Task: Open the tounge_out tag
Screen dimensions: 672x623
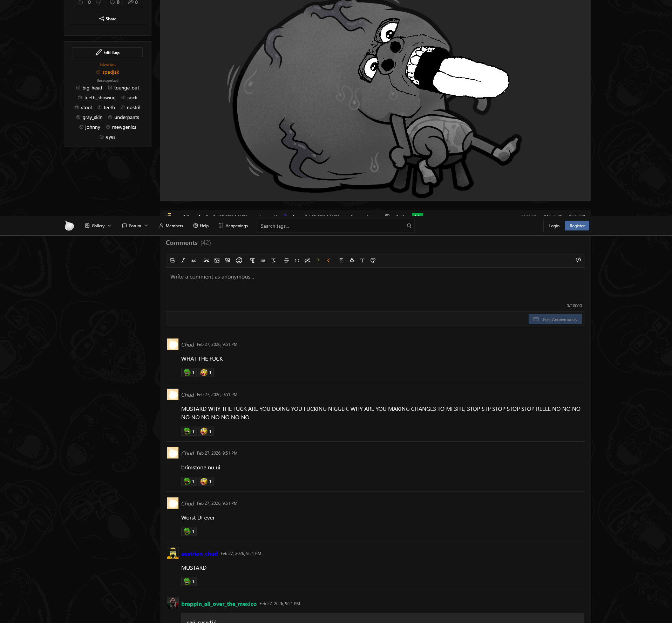Action: [x=127, y=88]
